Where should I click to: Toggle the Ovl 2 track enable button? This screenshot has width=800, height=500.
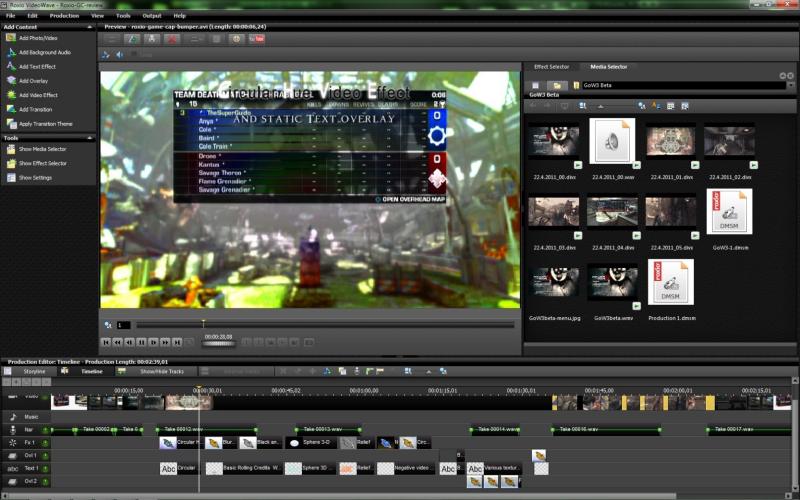(x=45, y=481)
